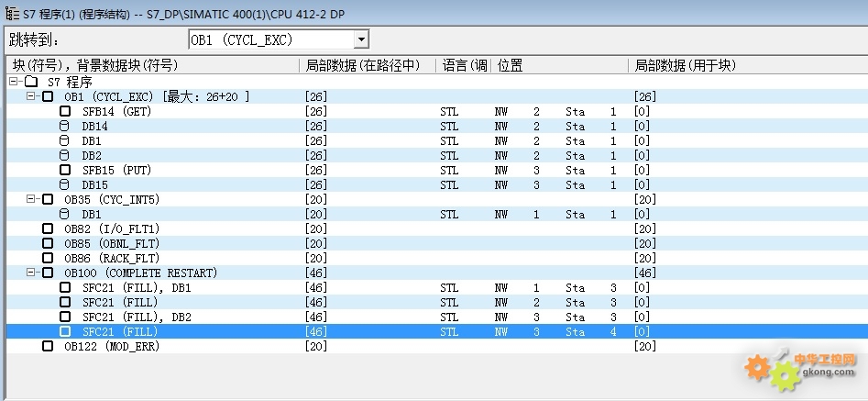868x401 pixels.
Task: Click the [20] block value in OB122 row
Action: (x=645, y=346)
